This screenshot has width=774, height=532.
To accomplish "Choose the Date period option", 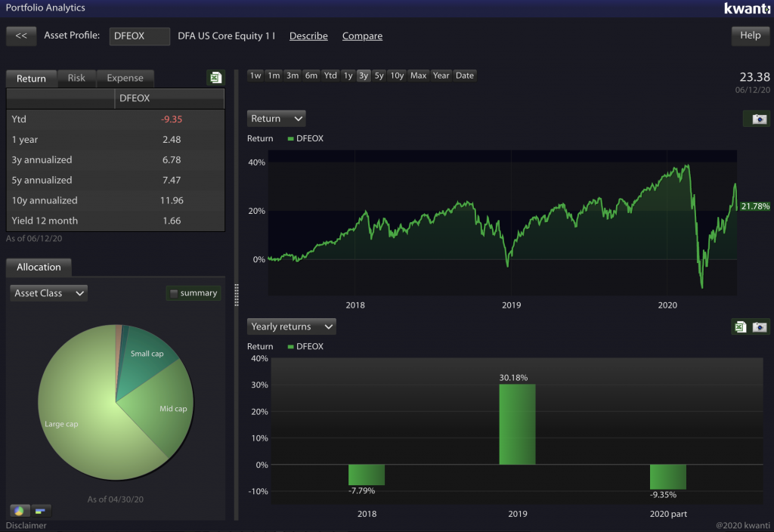I will [x=465, y=76].
